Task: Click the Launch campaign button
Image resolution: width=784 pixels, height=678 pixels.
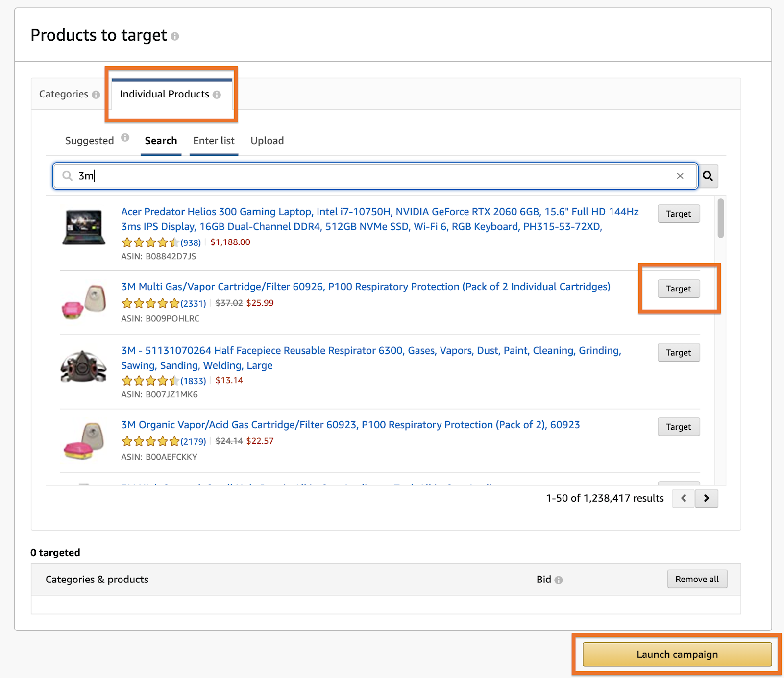Action: point(677,654)
